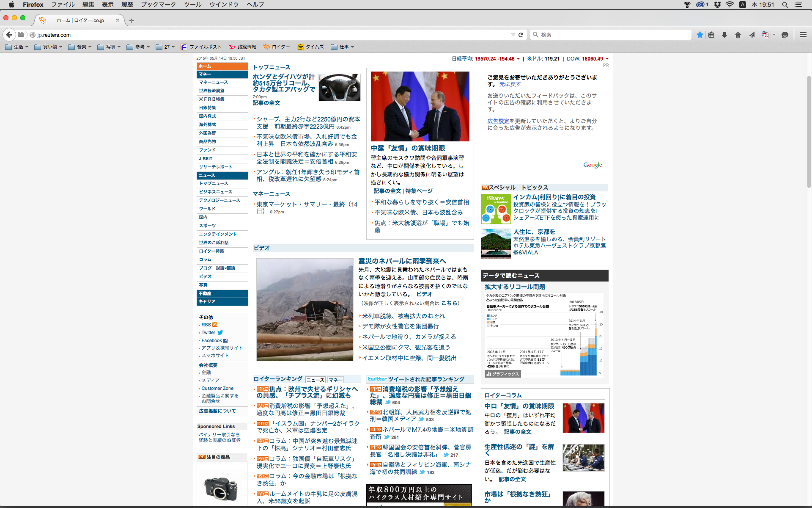
Task: Open the downloads arrow icon
Action: coord(724,35)
